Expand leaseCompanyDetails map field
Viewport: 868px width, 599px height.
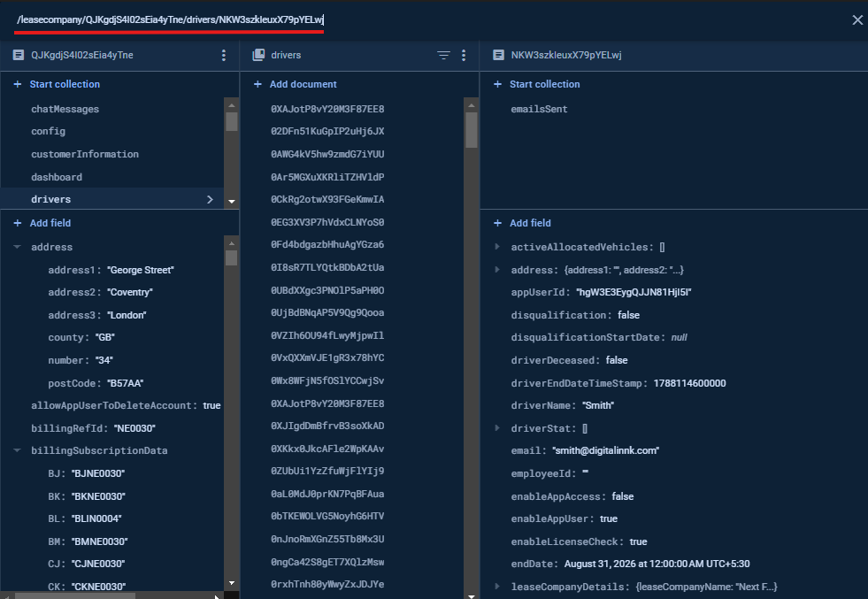[x=497, y=587]
